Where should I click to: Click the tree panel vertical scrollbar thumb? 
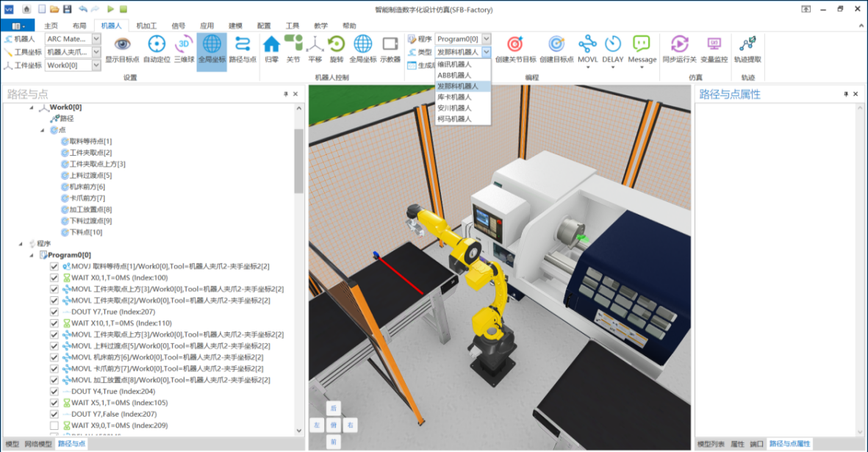[x=299, y=160]
